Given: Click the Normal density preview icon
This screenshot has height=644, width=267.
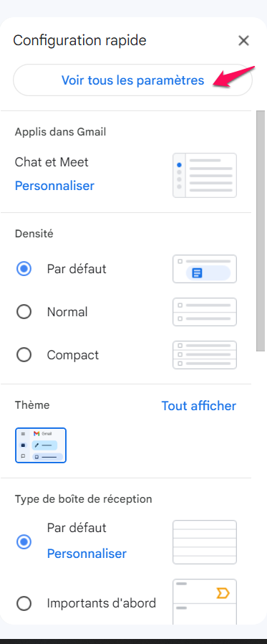Looking at the screenshot, I should [205, 312].
